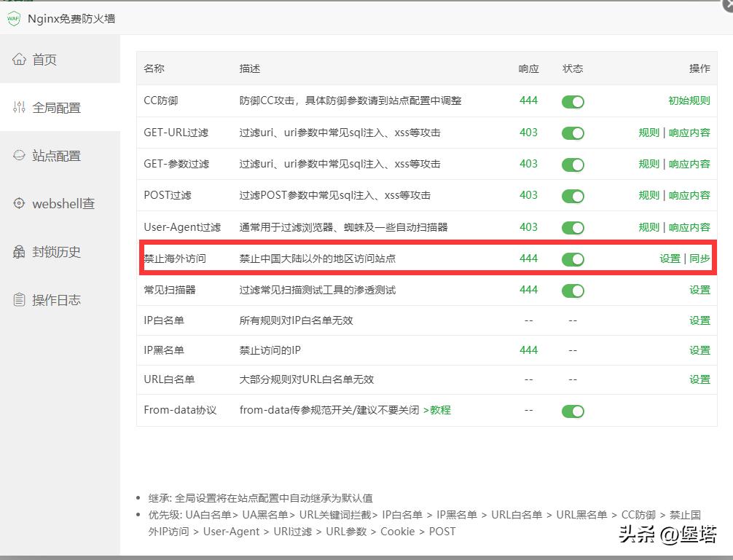Click the 封锁历史 lock icon

(x=19, y=251)
